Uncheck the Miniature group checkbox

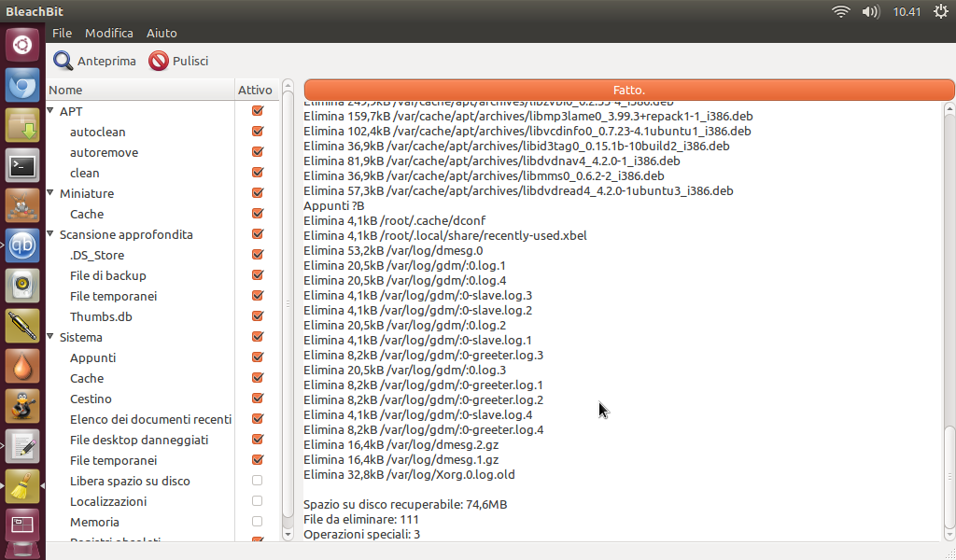(258, 193)
